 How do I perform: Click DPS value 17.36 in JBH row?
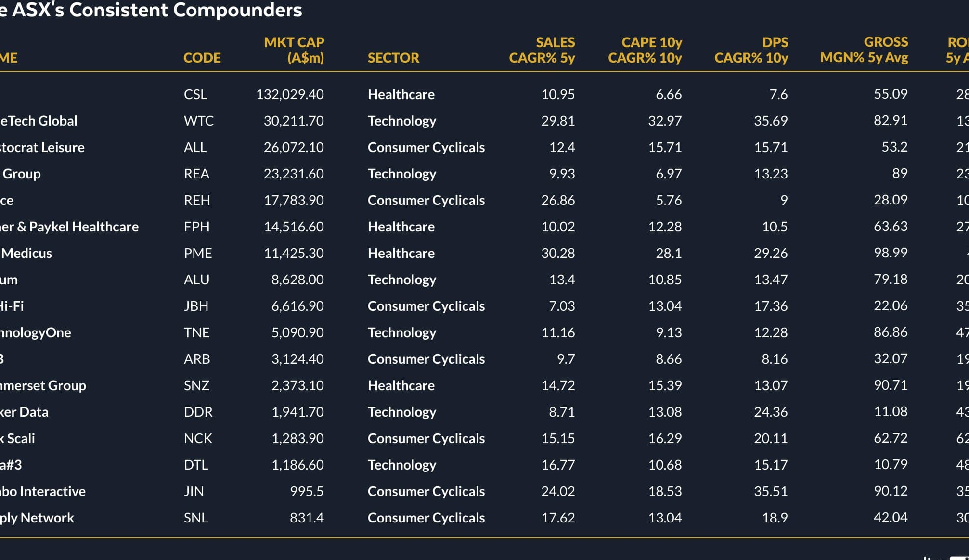tap(771, 306)
